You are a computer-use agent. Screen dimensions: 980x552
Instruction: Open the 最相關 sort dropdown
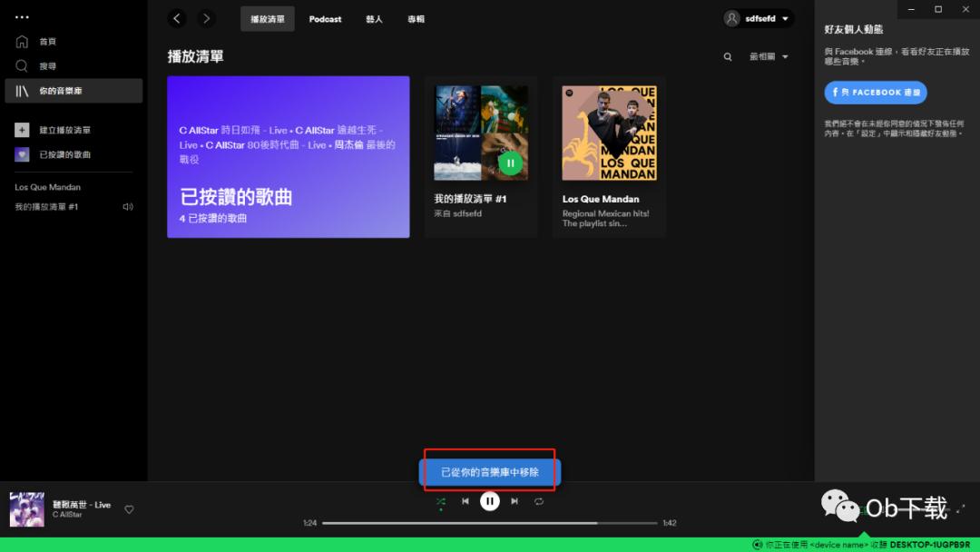[x=765, y=56]
